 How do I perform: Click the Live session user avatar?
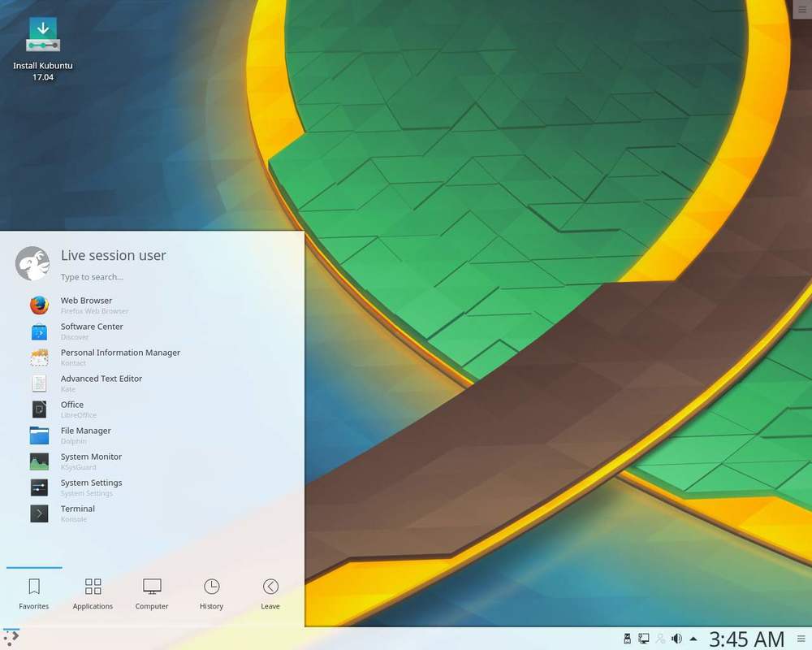pyautogui.click(x=32, y=263)
